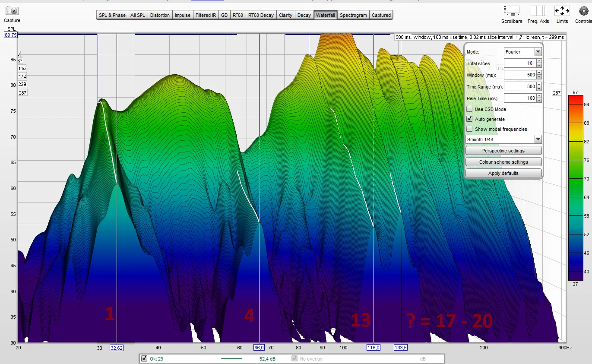
Task: Go to the Impulse tab
Action: pos(183,15)
